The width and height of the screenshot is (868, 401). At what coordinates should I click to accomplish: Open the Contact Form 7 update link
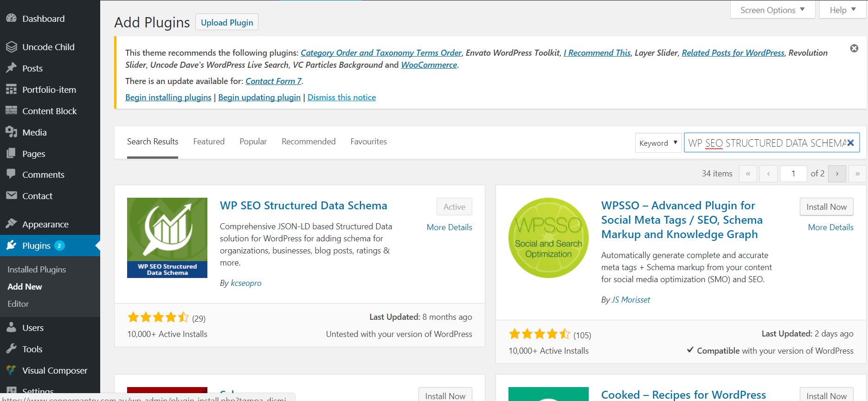tap(274, 81)
